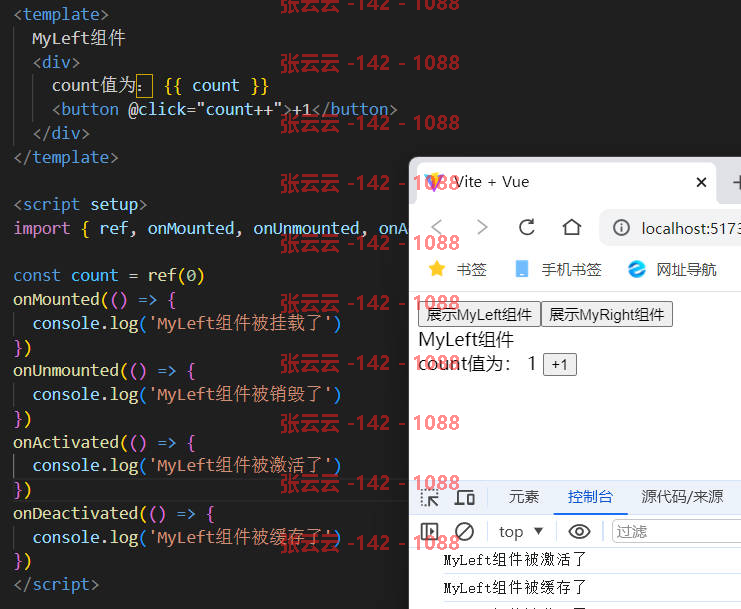Select the Vite + Vue browser tab

[x=565, y=182]
